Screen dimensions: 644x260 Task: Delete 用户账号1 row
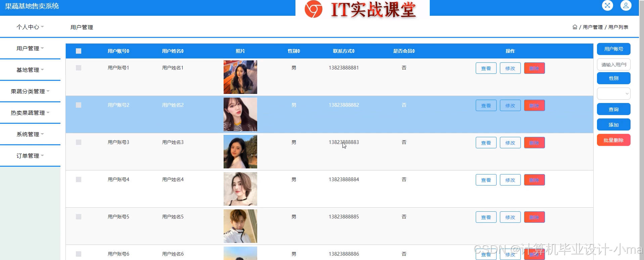click(x=534, y=68)
